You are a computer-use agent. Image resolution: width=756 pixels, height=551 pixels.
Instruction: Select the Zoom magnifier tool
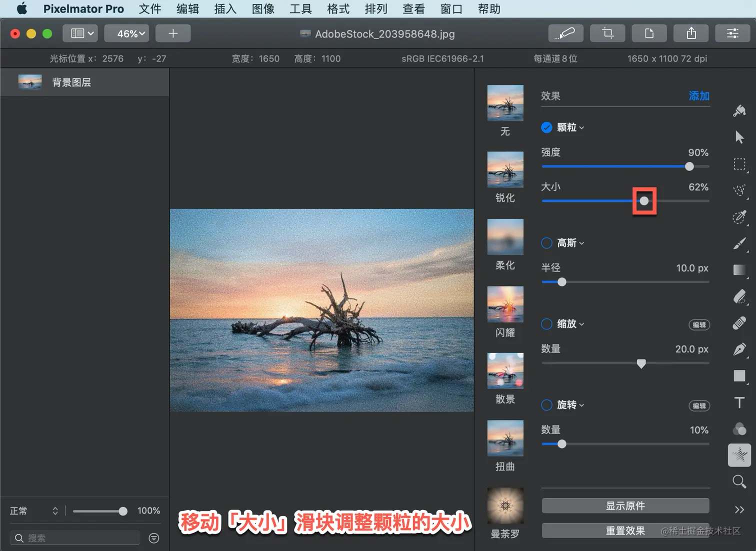739,481
